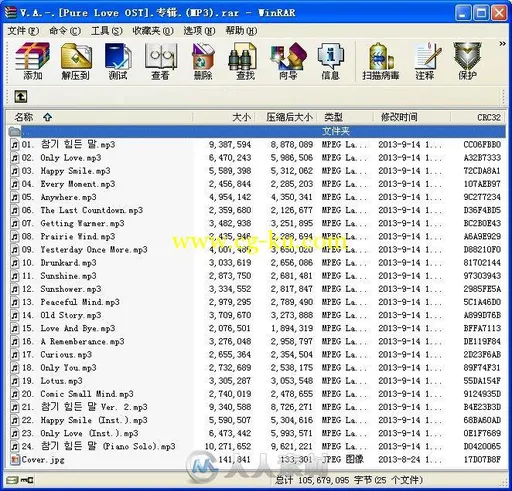Click CRC32 value CC06FBB0
The image size is (512, 491).
(x=482, y=145)
